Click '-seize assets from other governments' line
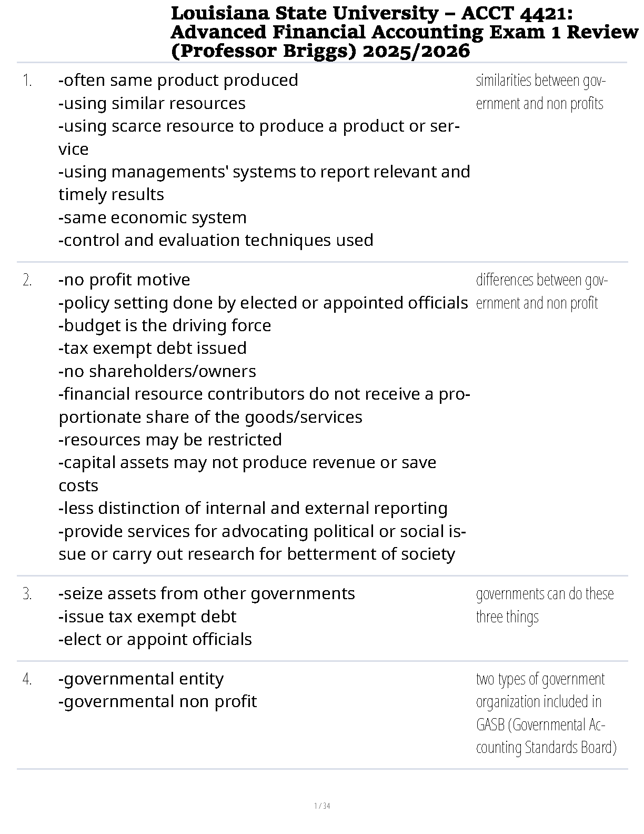Screen dimensions: 644x834 coord(206,593)
